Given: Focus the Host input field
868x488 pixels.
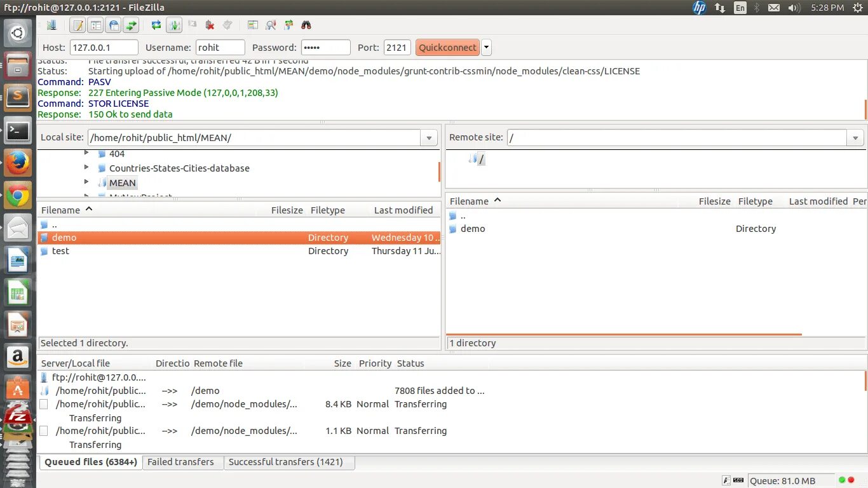Looking at the screenshot, I should coord(104,48).
